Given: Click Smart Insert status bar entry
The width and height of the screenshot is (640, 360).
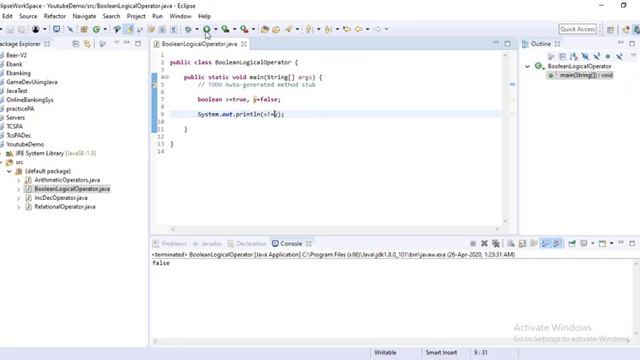Looking at the screenshot, I should point(441,352).
